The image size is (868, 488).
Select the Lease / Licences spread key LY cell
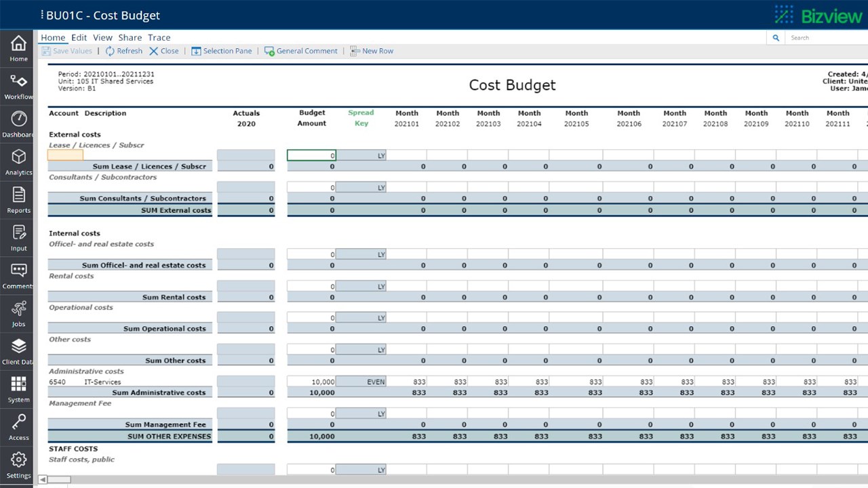(x=361, y=155)
